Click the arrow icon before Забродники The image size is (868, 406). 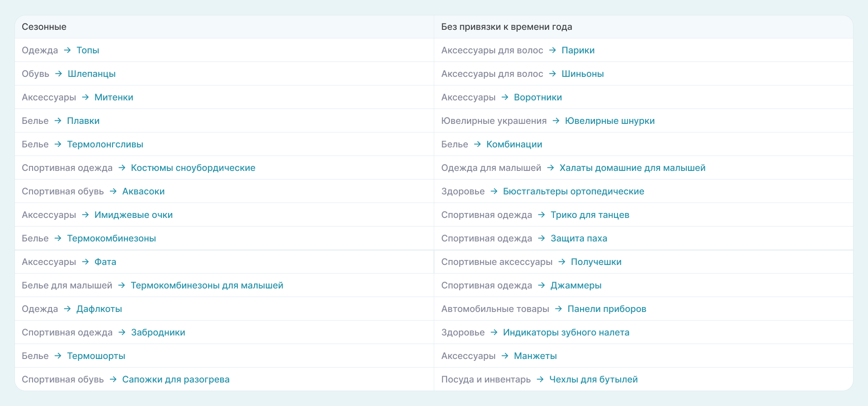click(122, 332)
